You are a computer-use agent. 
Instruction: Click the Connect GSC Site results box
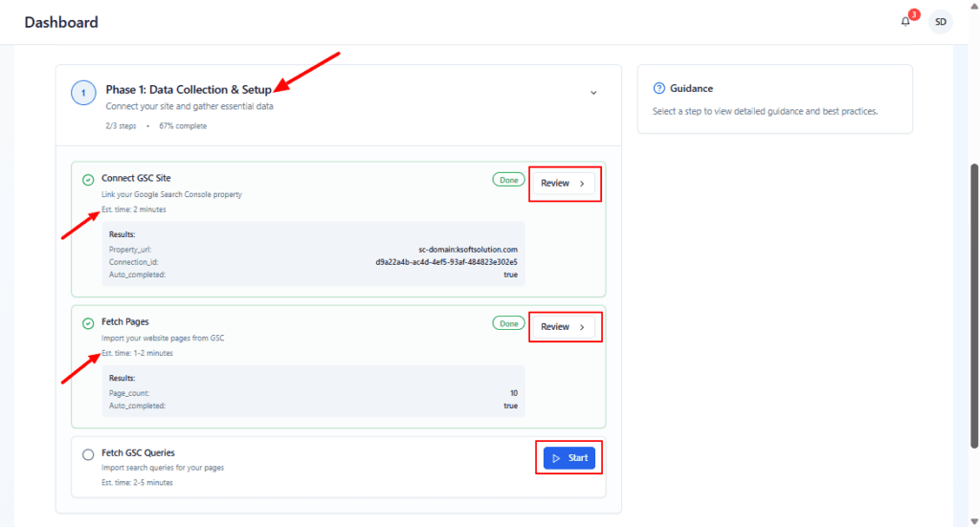point(313,253)
